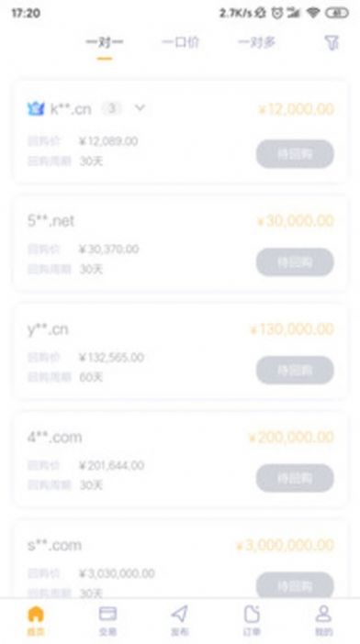
Task: Open the 交易 card icon tab
Action: coord(107,614)
